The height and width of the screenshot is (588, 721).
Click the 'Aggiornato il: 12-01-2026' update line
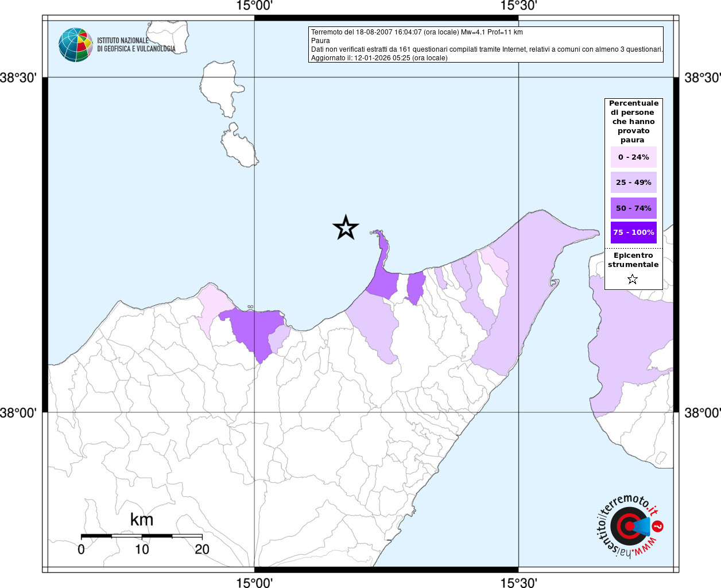pos(379,58)
